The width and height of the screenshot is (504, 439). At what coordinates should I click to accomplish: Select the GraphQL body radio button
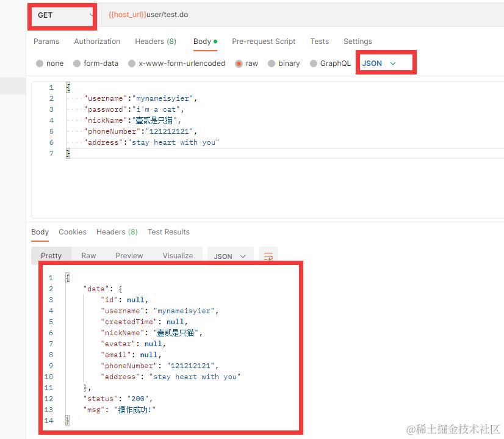[314, 63]
